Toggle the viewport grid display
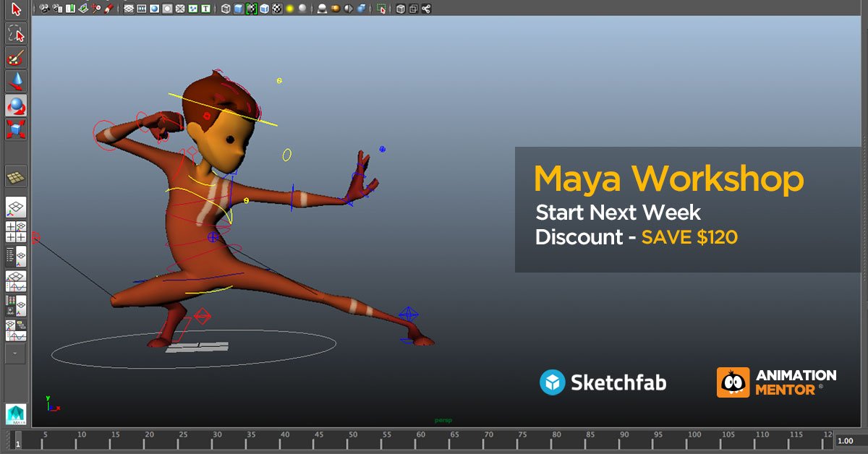The width and height of the screenshot is (868, 454). point(129,9)
